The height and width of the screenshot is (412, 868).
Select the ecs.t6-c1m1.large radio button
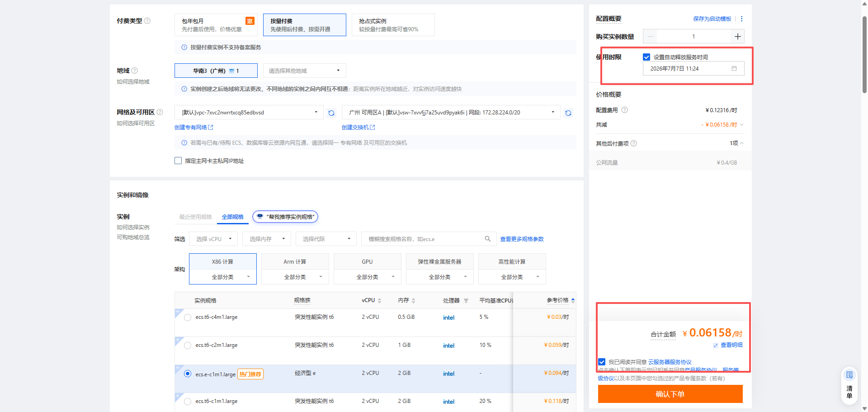(188, 402)
